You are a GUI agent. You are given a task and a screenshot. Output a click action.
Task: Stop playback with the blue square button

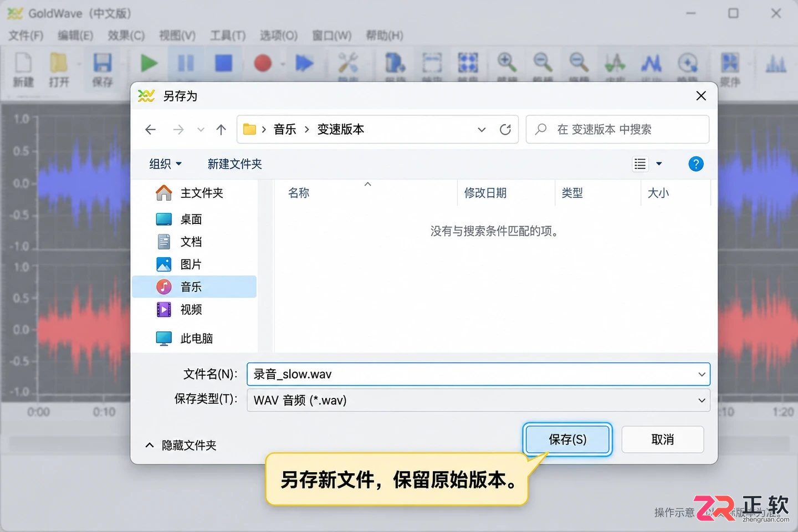(223, 63)
